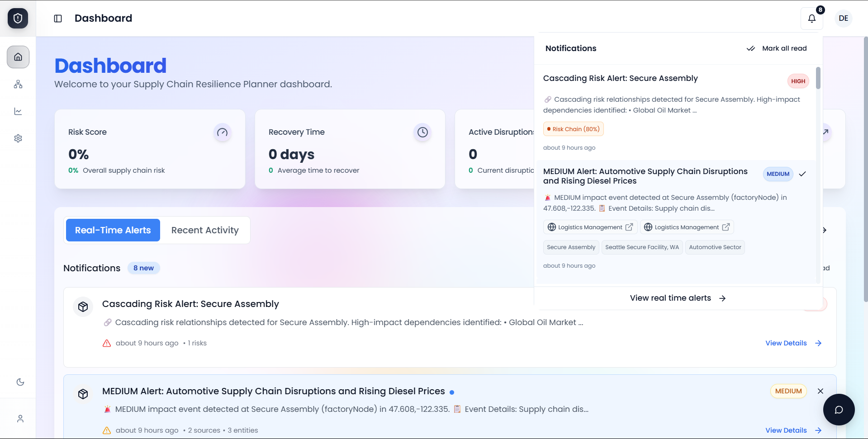This screenshot has height=439, width=868.
Task: Open first Logistics Management source link
Action: pos(590,227)
